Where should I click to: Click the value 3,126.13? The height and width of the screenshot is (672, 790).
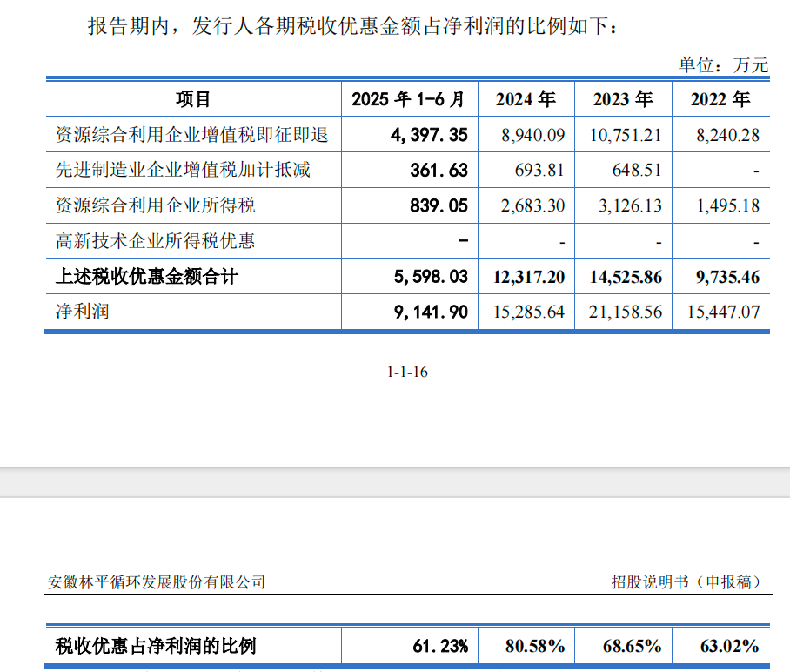tap(630, 205)
